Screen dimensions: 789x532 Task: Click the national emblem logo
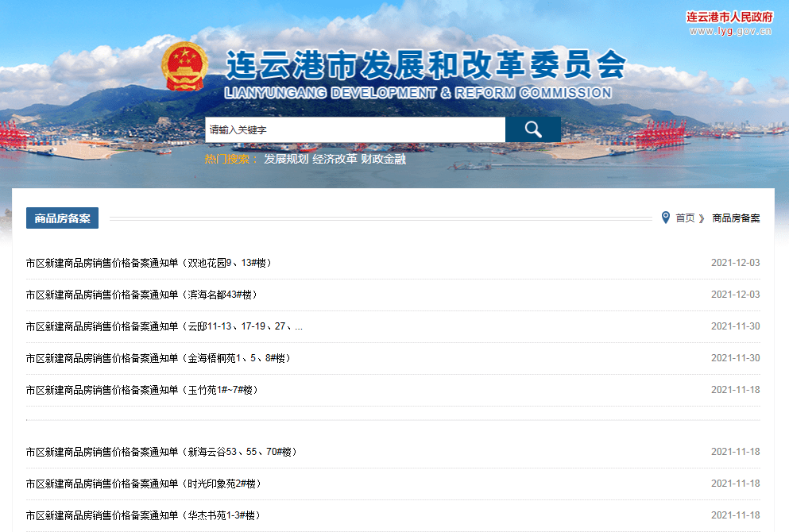(x=184, y=67)
